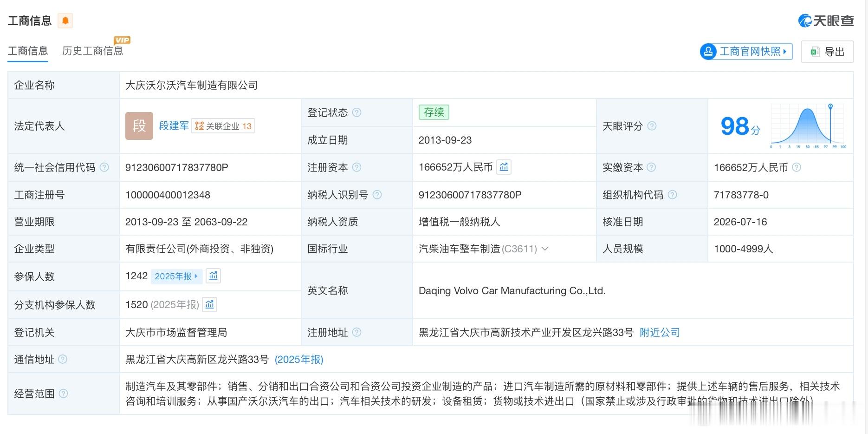Select staff size 1000-4999人

[744, 249]
